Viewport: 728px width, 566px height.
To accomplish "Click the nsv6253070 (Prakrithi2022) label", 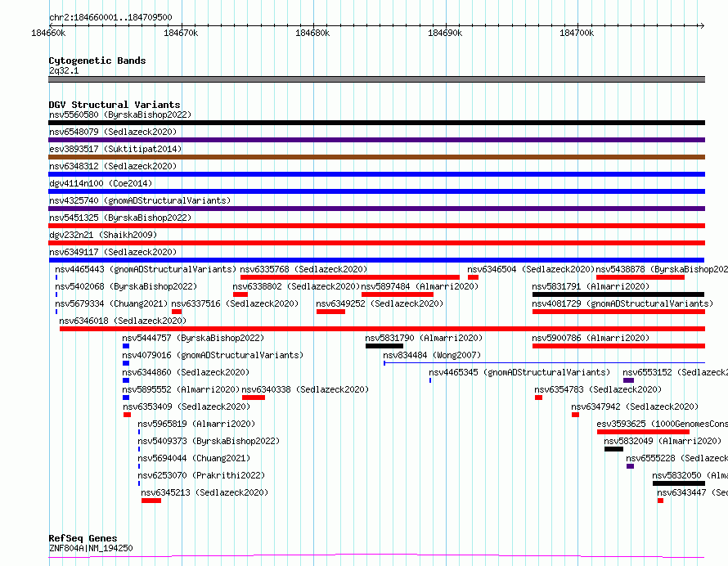I will click(201, 475).
